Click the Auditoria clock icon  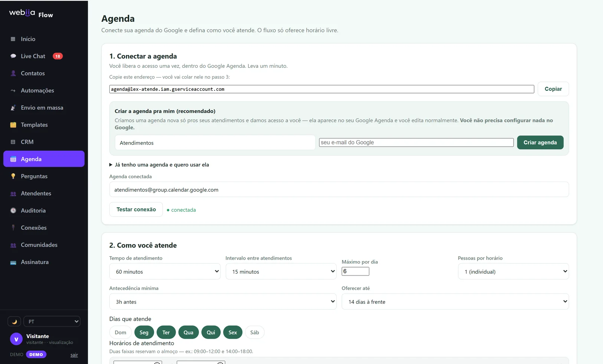[x=13, y=211]
